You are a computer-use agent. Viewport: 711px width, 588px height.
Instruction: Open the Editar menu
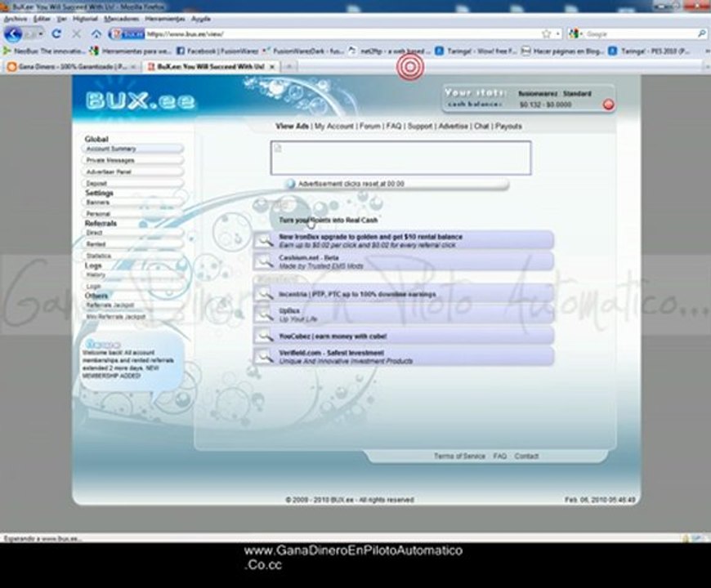coord(42,19)
